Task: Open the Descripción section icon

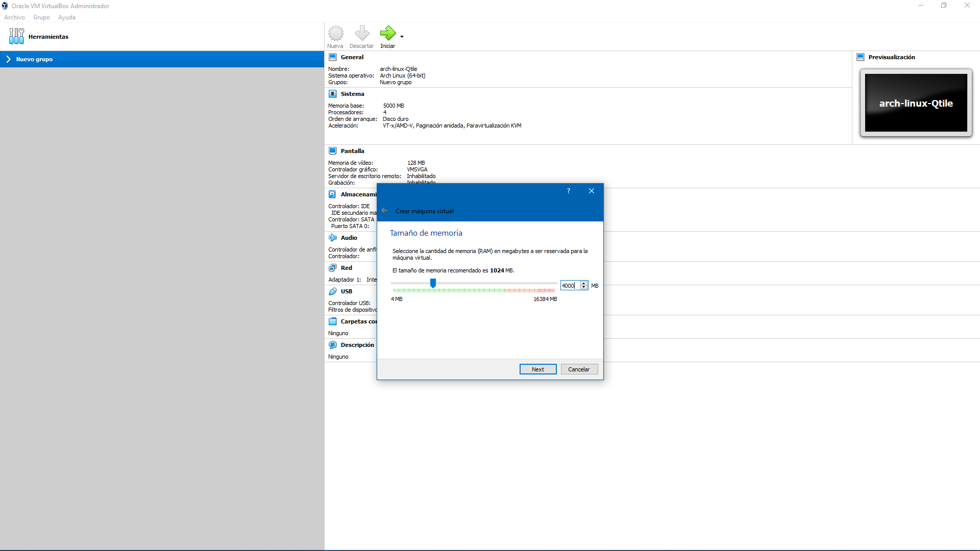Action: (332, 345)
